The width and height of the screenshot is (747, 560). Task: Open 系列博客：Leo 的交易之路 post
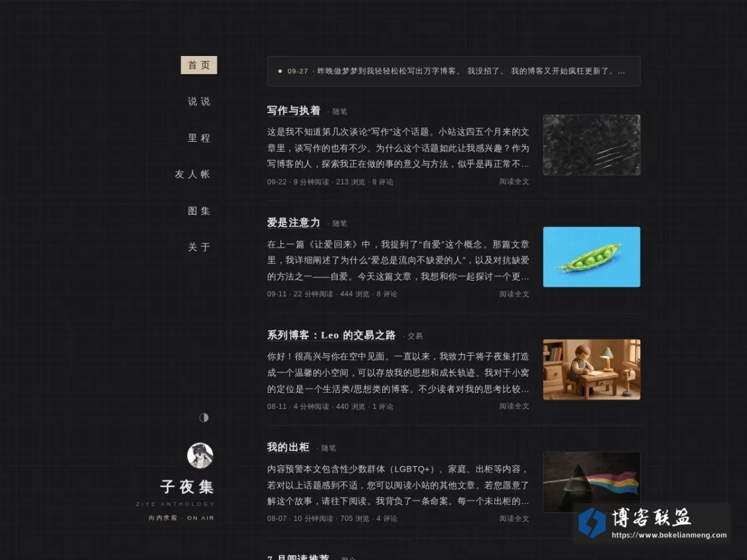331,335
